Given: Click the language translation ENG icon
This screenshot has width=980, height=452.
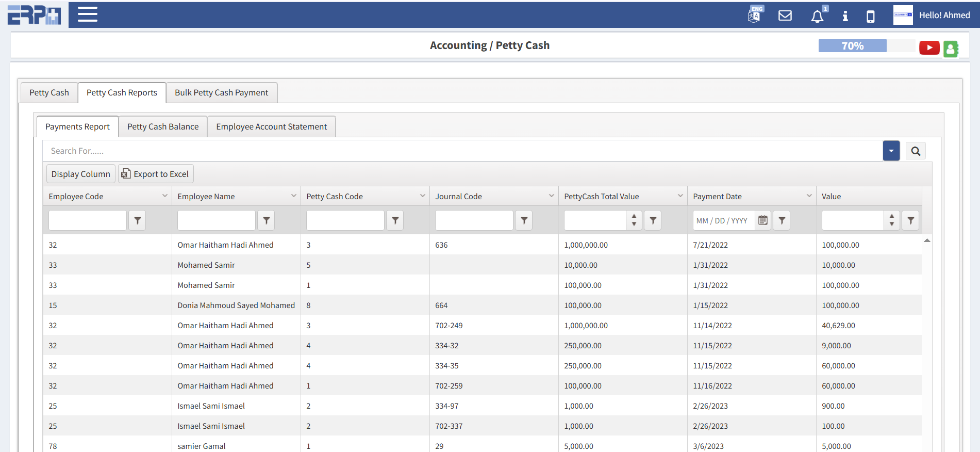Looking at the screenshot, I should (755, 15).
